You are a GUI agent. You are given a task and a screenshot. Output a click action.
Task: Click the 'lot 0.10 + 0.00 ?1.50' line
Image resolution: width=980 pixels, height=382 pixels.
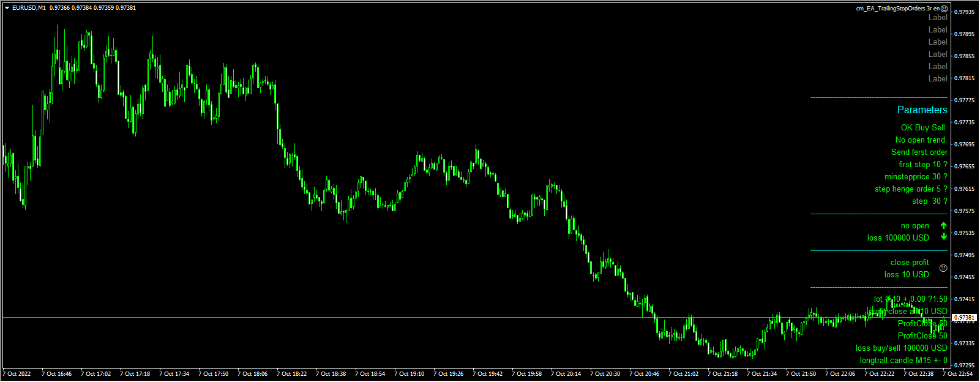pyautogui.click(x=910, y=299)
